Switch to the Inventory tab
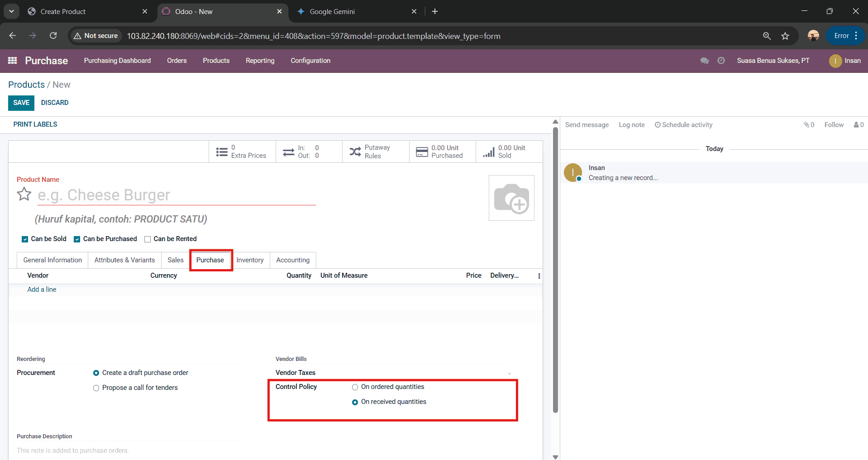The height and width of the screenshot is (460, 868). 250,260
